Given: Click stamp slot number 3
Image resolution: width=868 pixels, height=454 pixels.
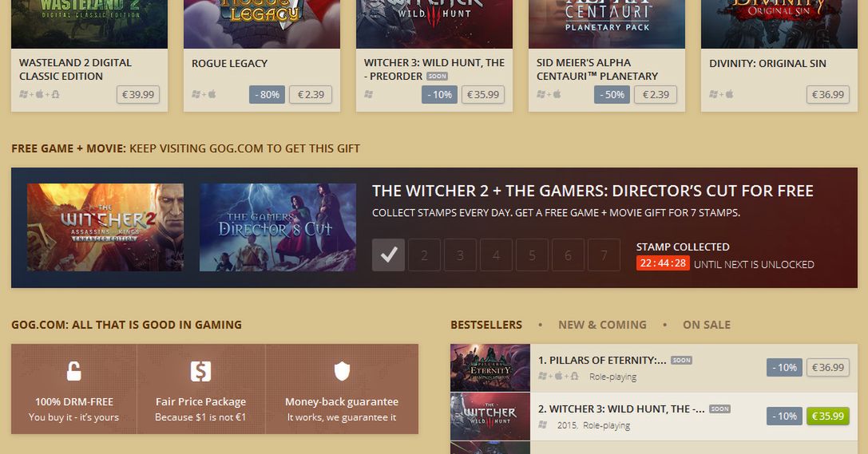Looking at the screenshot, I should click(x=460, y=255).
